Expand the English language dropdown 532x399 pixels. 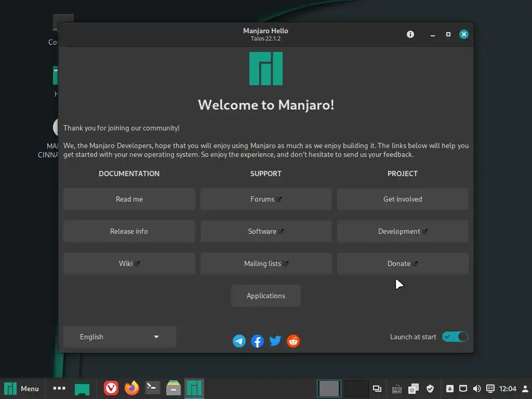click(x=119, y=337)
